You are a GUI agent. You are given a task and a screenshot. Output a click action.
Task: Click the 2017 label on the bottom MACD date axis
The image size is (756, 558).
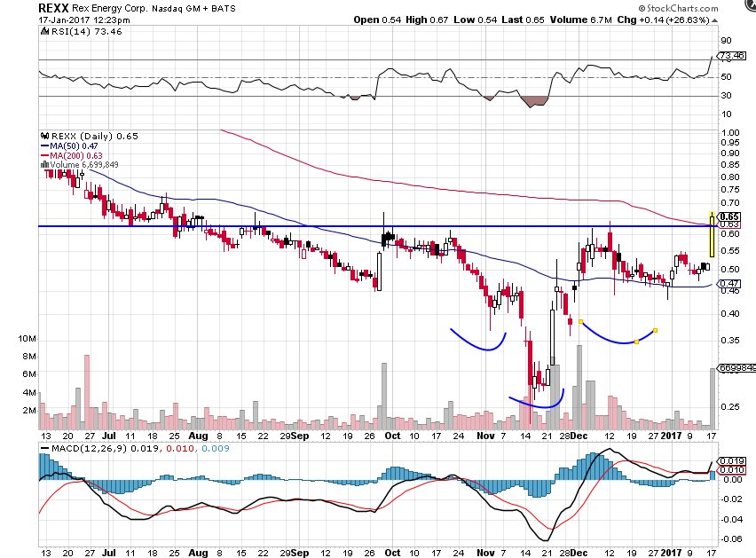(x=671, y=553)
